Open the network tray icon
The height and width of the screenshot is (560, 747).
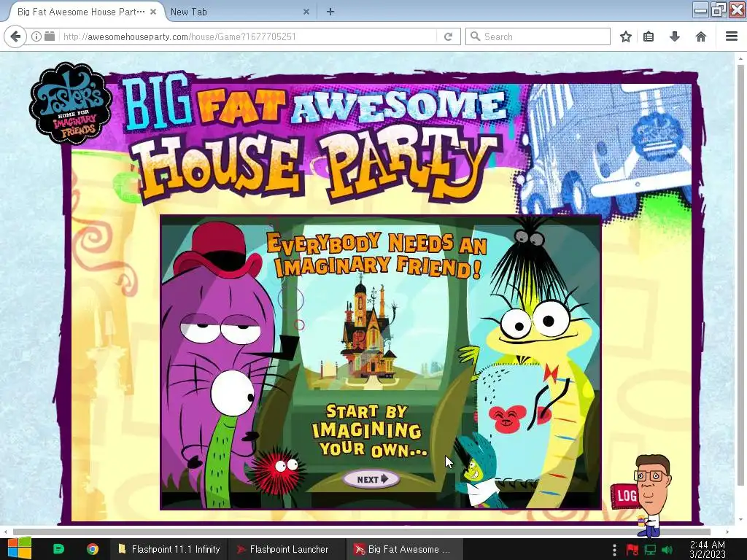point(650,550)
